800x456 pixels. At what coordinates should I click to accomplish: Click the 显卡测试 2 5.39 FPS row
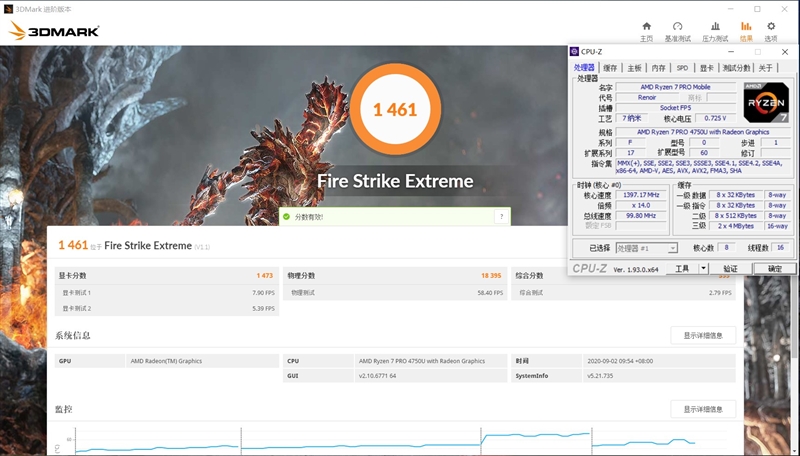pyautogui.click(x=167, y=308)
